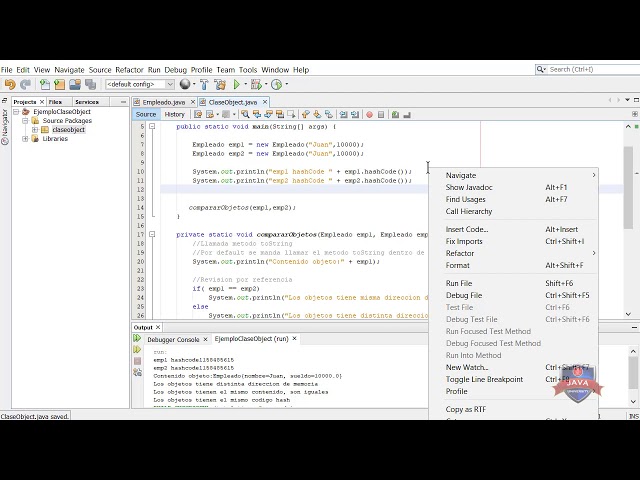Open the Refactor submenu in the context menu
The height and width of the screenshot is (480, 640).
click(x=513, y=253)
